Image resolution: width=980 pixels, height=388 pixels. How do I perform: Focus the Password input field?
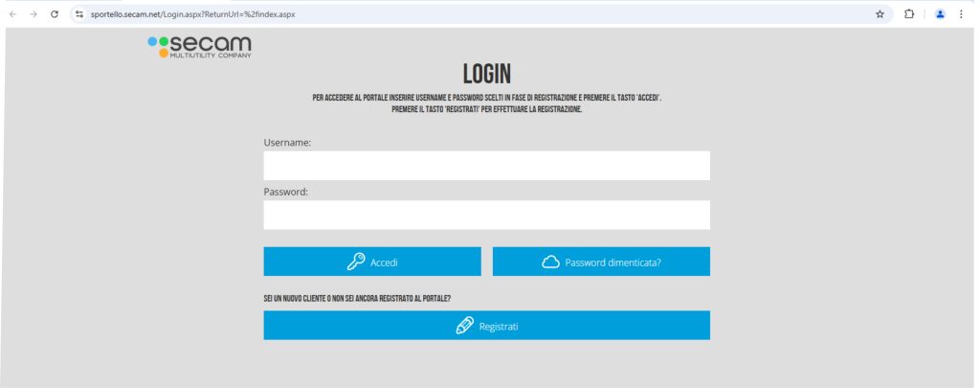pos(486,215)
